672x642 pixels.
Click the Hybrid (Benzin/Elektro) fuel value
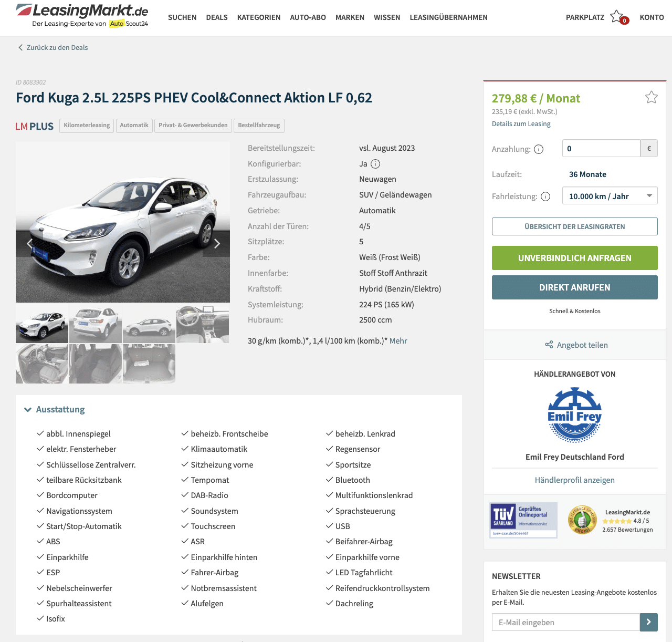click(400, 289)
